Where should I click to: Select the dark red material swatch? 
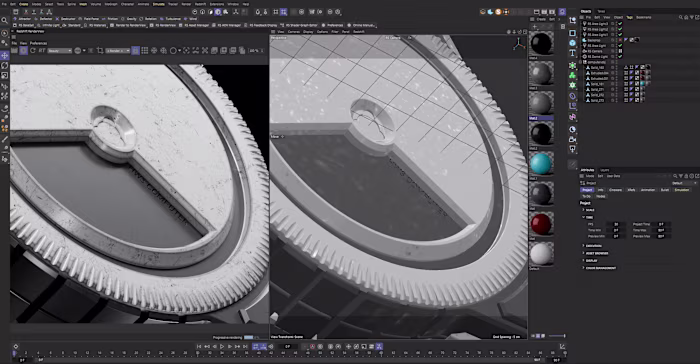(541, 223)
